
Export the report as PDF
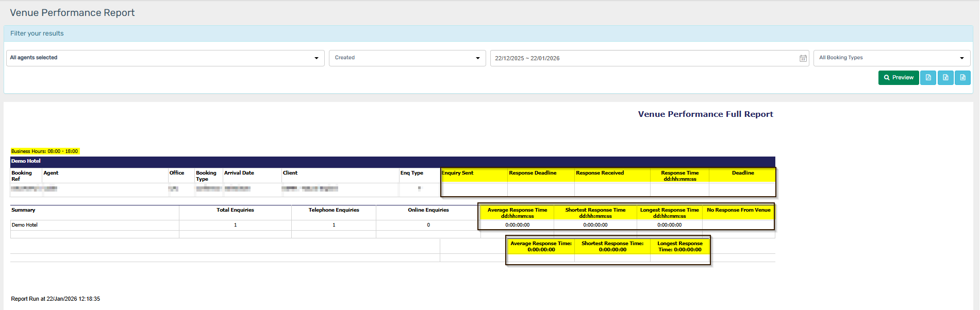point(928,78)
